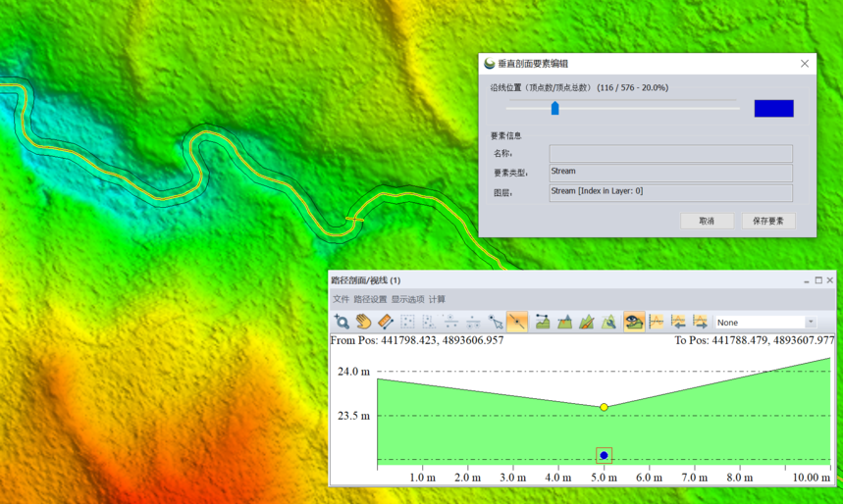The width and height of the screenshot is (843, 504).
Task: Close the 路径剖面/视线 window
Action: coord(829,279)
